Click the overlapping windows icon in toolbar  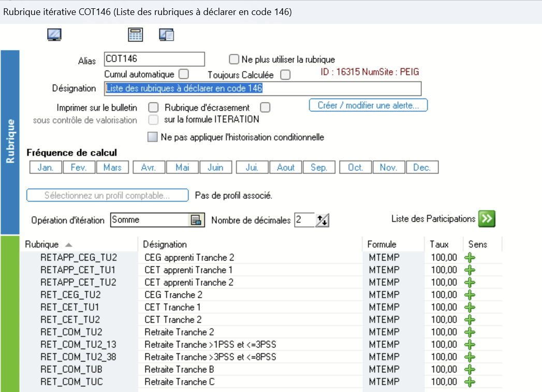coord(166,35)
